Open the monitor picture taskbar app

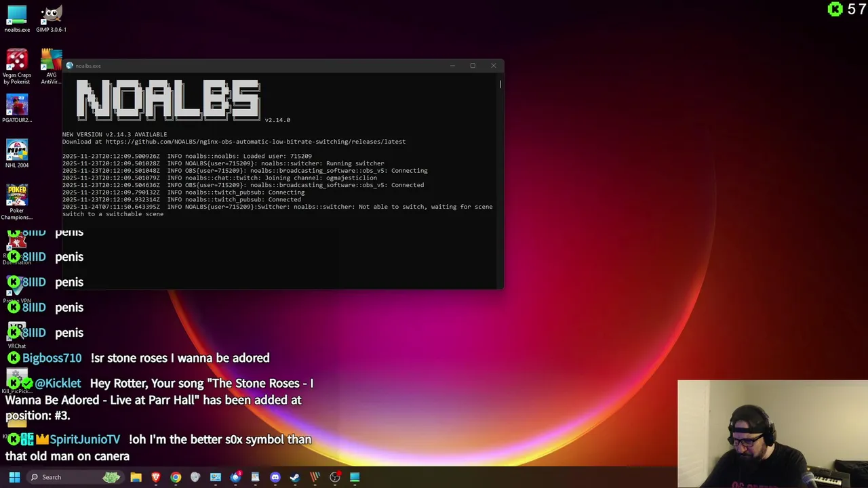point(216,477)
